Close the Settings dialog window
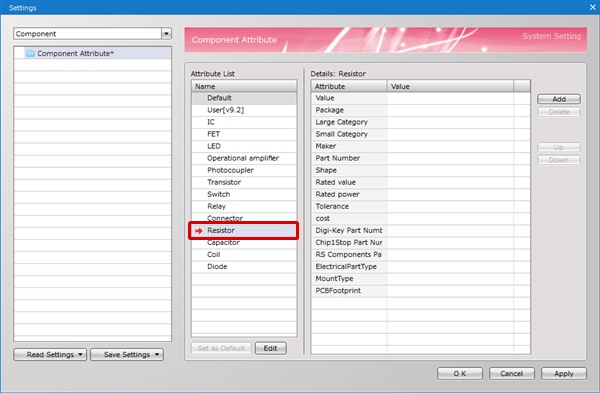The image size is (600, 393). [592, 7]
